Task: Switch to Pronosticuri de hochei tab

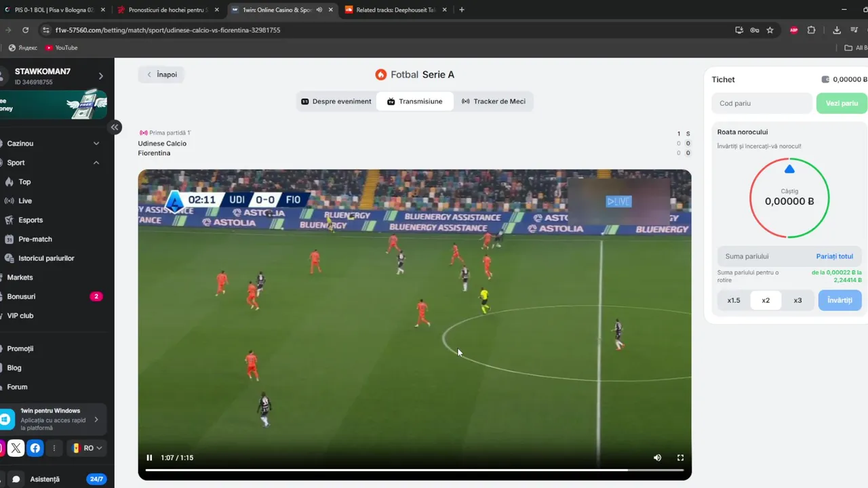Action: click(167, 10)
